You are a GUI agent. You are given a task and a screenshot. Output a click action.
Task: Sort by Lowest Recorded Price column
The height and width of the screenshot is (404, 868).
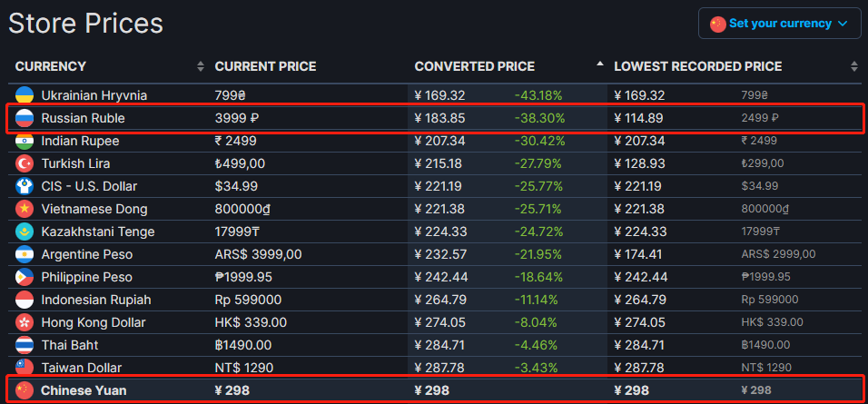pos(697,66)
